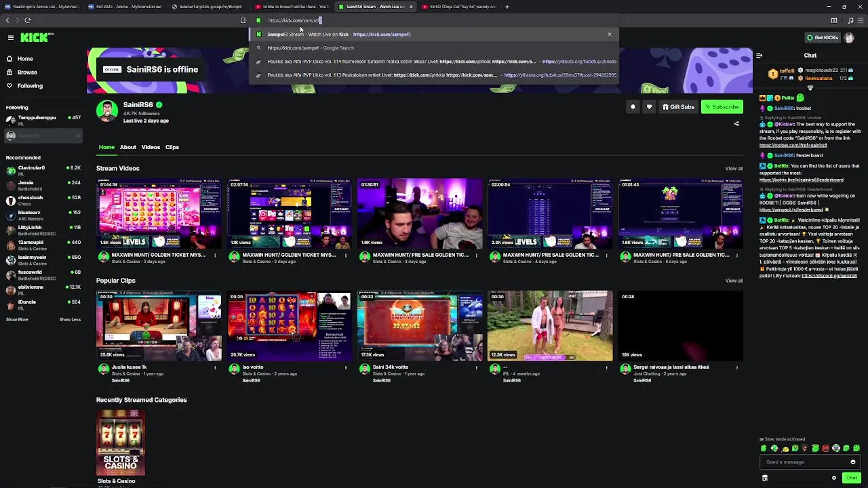This screenshot has height=488, width=868.
Task: Open Following in the sidebar
Action: tap(30, 86)
